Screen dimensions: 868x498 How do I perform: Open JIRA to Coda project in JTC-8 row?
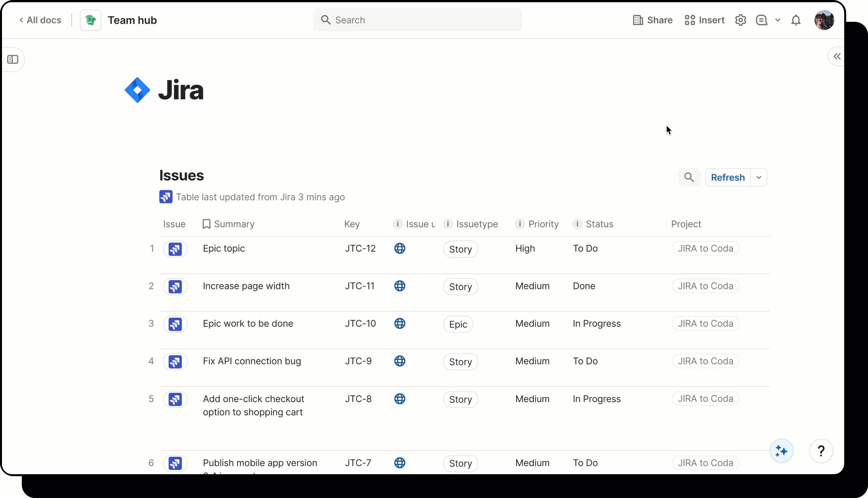[705, 399]
